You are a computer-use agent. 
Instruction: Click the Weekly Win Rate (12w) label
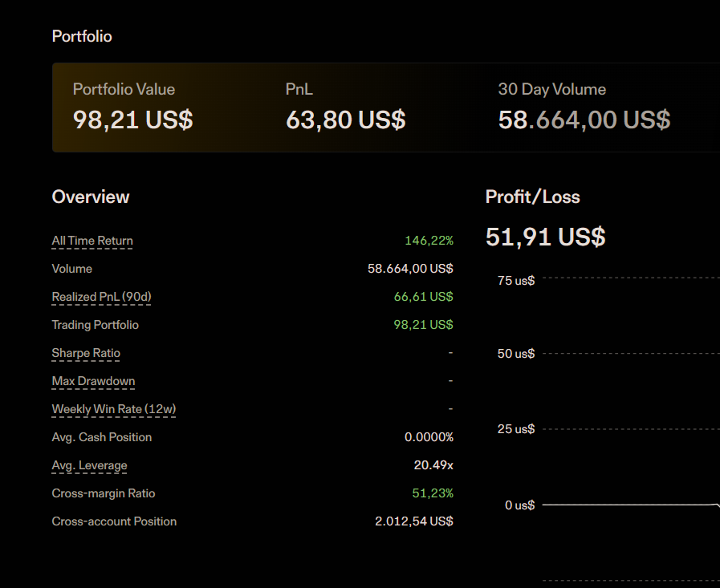pyautogui.click(x=114, y=409)
